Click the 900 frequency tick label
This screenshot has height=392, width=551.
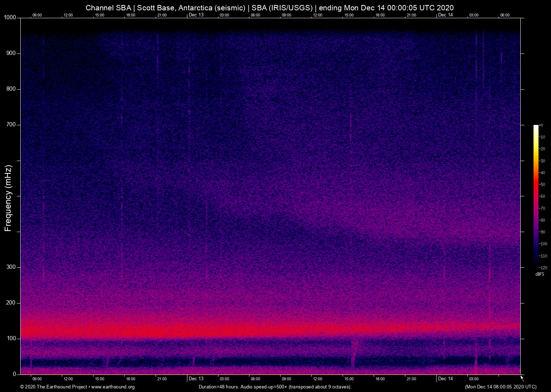tap(11, 53)
